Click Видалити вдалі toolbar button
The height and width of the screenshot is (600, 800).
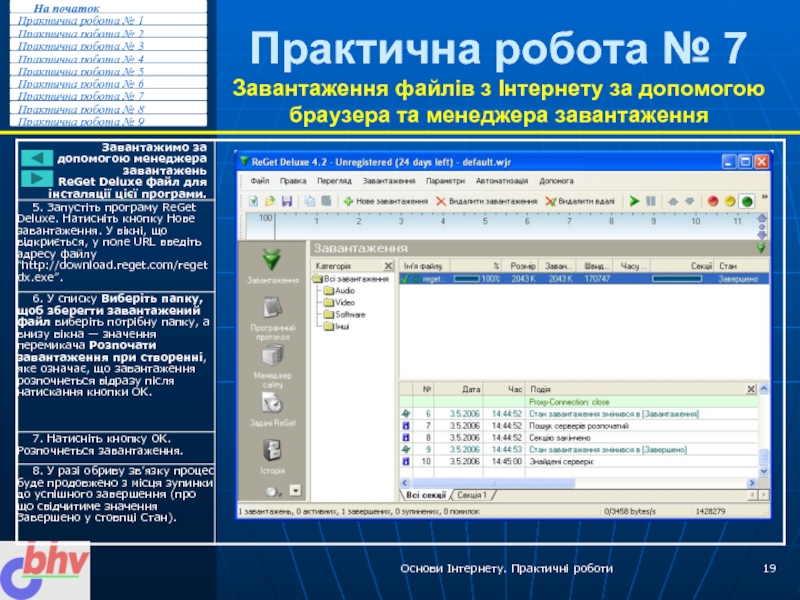point(580,202)
